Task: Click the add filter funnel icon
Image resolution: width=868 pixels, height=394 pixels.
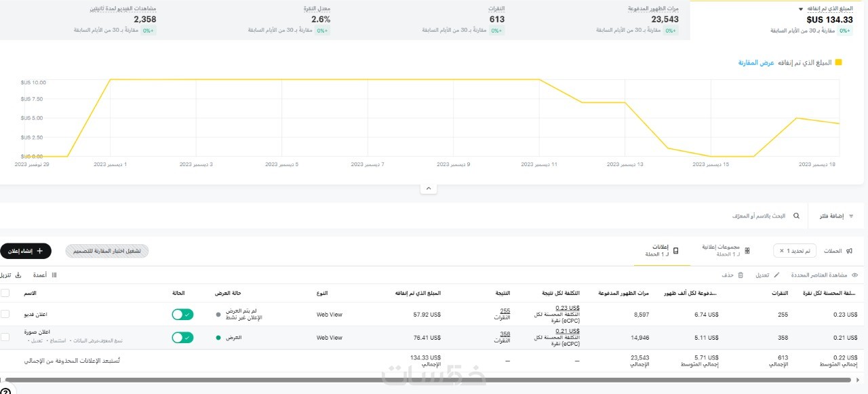Action: (x=851, y=216)
